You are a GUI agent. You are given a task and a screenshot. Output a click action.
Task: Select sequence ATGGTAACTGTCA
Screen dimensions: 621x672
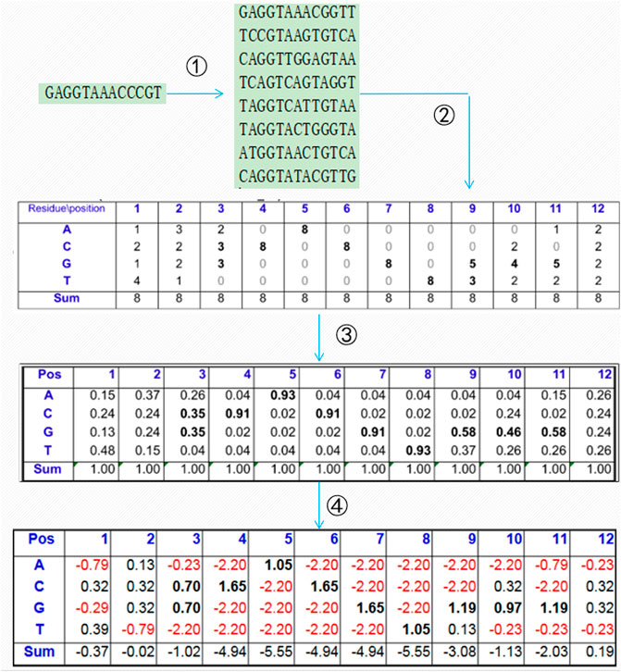[x=297, y=153]
